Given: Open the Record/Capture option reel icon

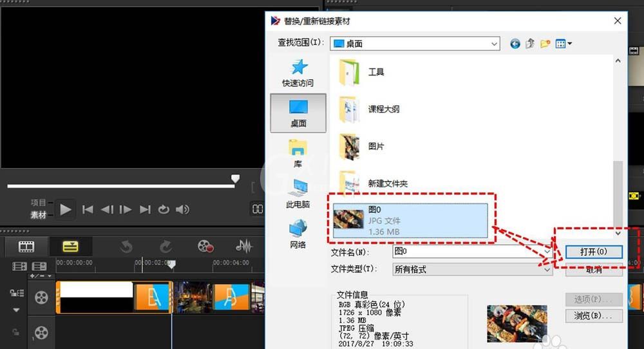Looking at the screenshot, I should coord(205,247).
